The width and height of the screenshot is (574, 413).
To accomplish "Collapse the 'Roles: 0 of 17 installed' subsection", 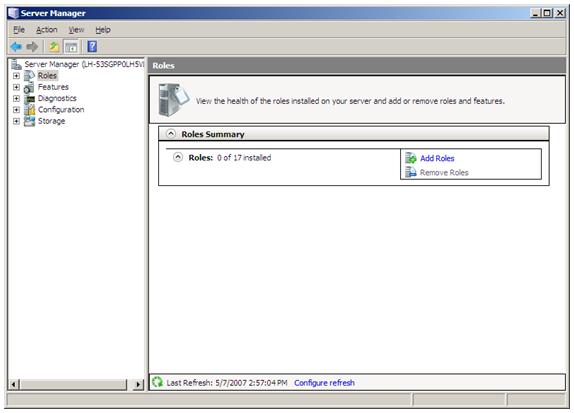I will [178, 157].
